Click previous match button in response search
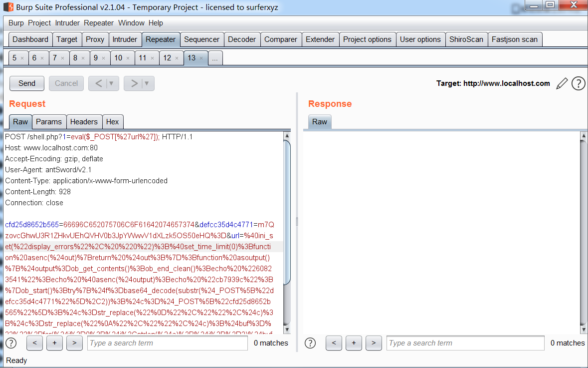Screen dimensions: 588x368 click(334, 343)
